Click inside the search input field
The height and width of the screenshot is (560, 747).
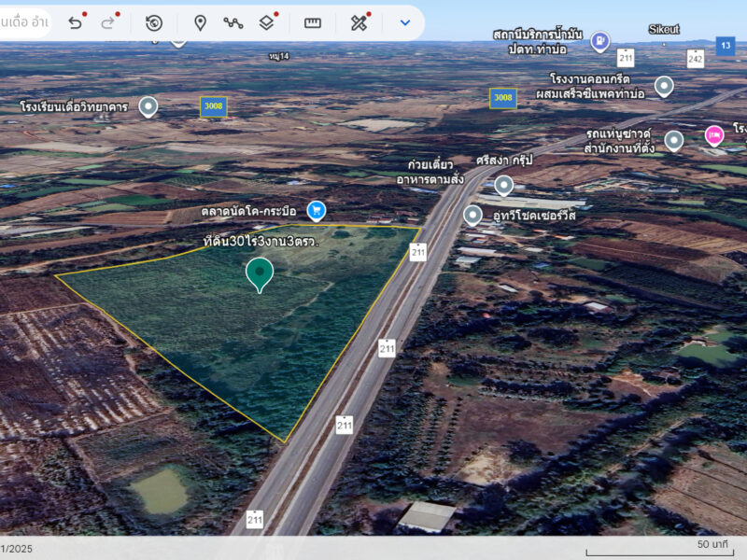(24, 22)
